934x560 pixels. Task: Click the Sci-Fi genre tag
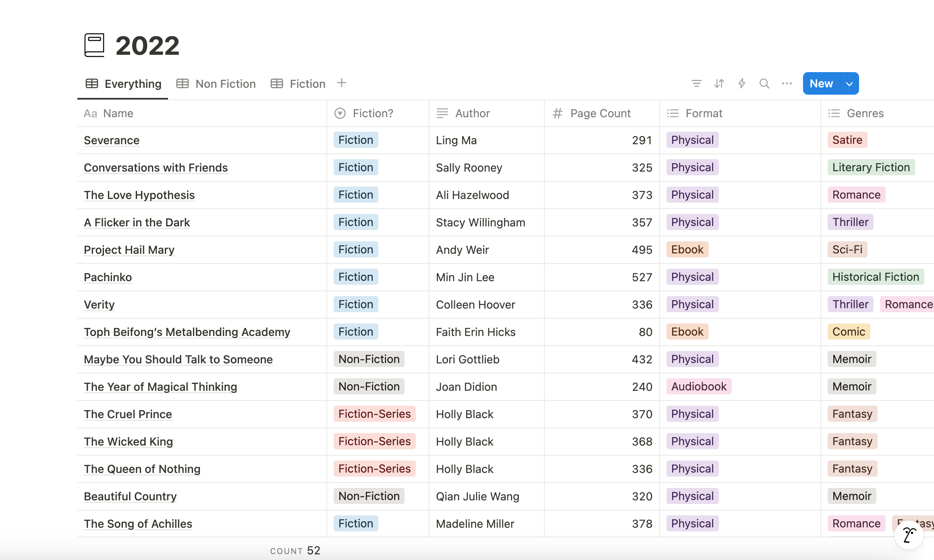pos(847,249)
